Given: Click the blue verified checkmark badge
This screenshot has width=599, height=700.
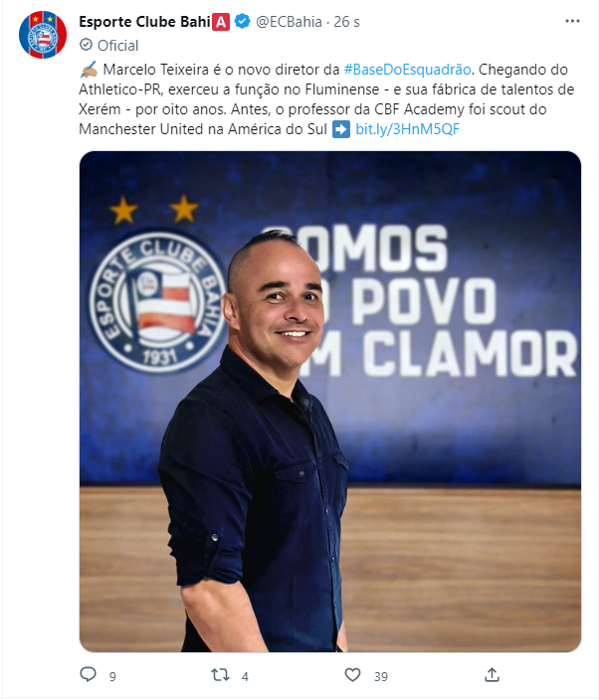Looking at the screenshot, I should pos(242,21).
